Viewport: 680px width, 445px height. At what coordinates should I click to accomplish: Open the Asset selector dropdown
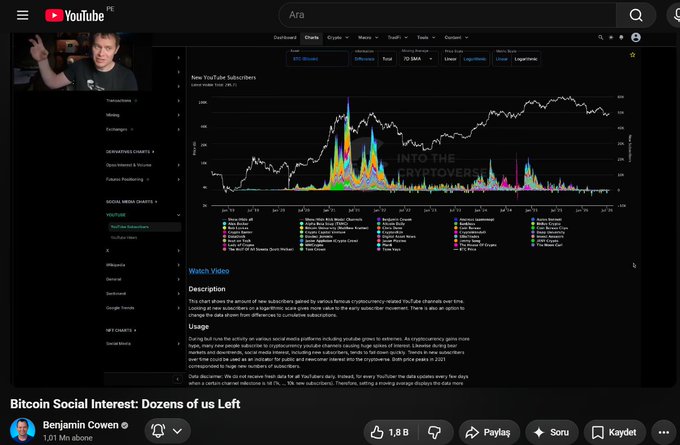click(x=317, y=59)
